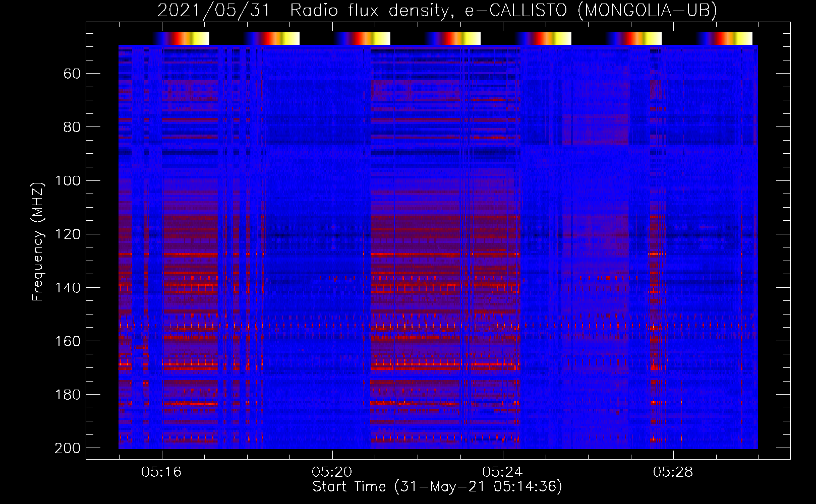Click the 80 MHz tick label

point(72,127)
